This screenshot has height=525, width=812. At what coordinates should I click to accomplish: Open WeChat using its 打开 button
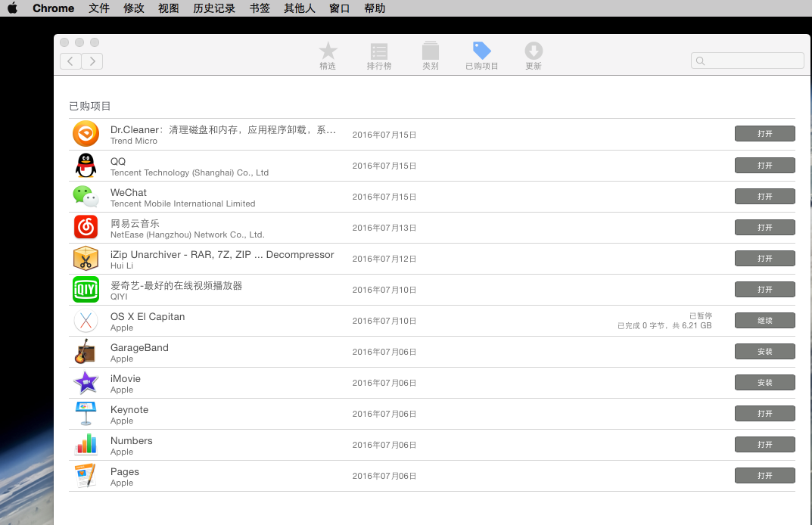click(x=765, y=196)
